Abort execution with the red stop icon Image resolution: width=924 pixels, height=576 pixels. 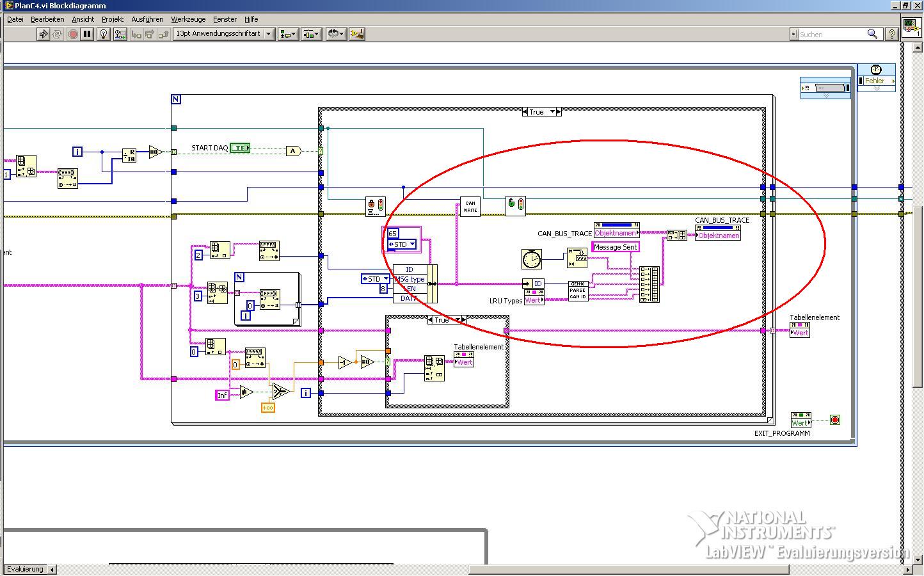73,34
